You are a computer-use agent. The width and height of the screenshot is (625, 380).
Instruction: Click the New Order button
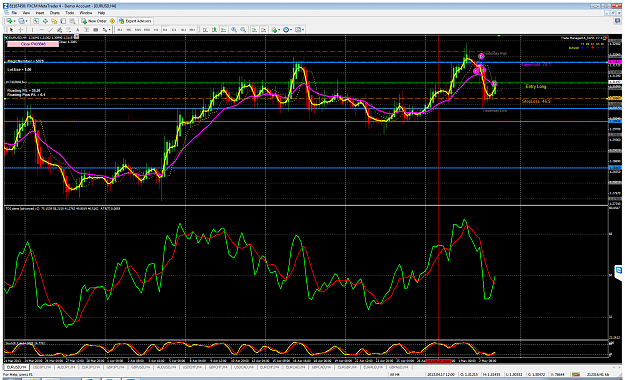94,21
